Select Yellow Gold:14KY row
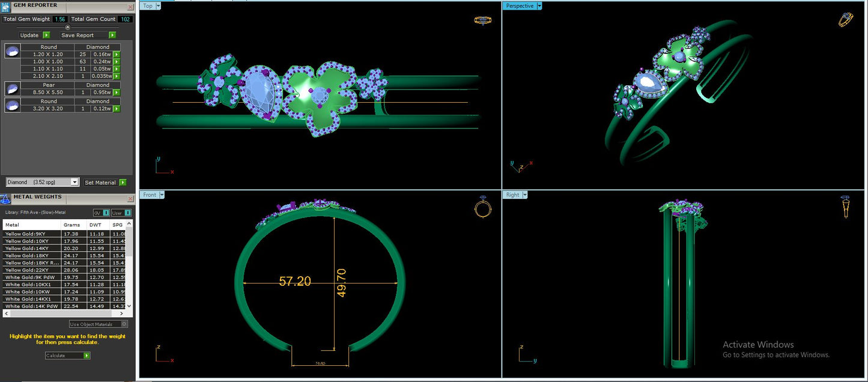Image resolution: width=868 pixels, height=382 pixels. [64, 248]
